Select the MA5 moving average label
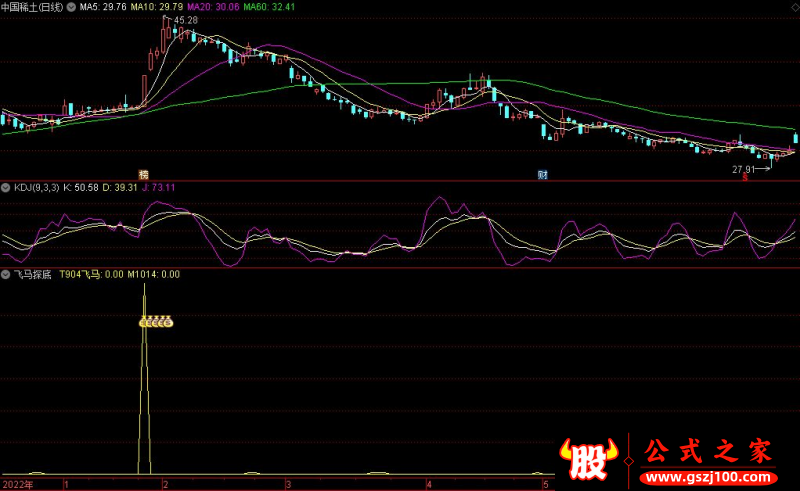This screenshot has height=491, width=800. click(103, 6)
